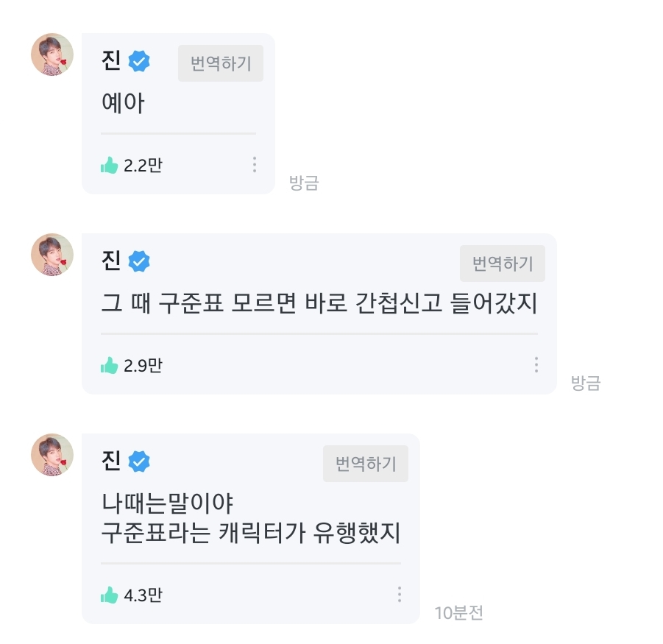Tap the thumbs-up icon on the '예아' comment
This screenshot has width=663, height=644.
pyautogui.click(x=110, y=166)
